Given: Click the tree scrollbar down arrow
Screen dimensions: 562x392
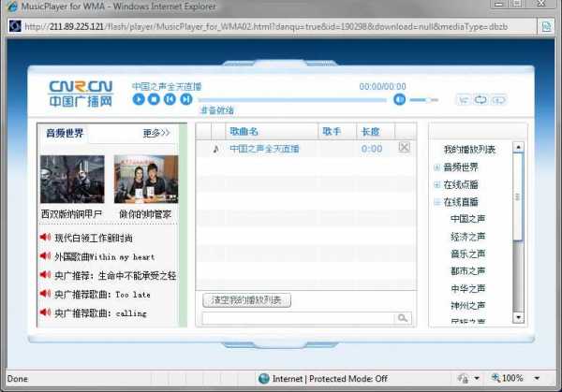Looking at the screenshot, I should (518, 317).
